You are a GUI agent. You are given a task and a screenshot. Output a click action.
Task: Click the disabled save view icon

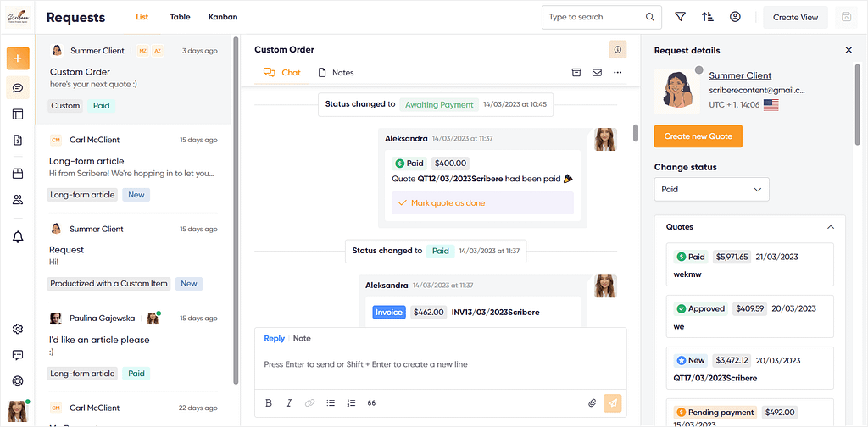(846, 17)
